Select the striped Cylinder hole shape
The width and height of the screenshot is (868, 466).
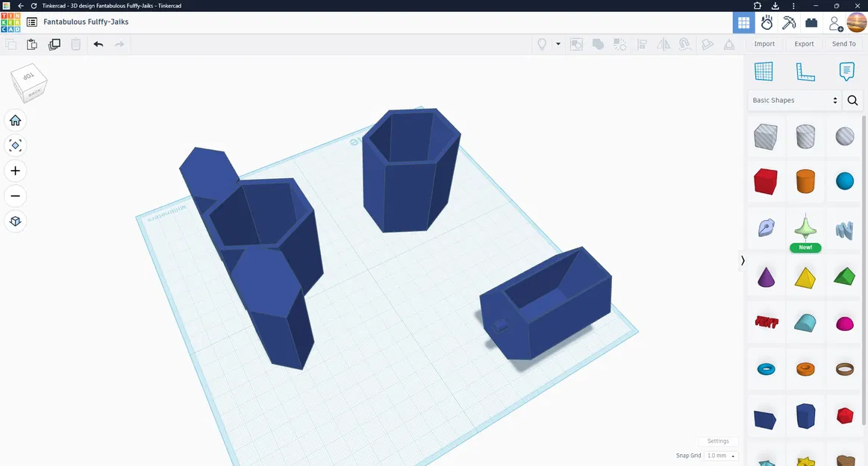tap(805, 136)
